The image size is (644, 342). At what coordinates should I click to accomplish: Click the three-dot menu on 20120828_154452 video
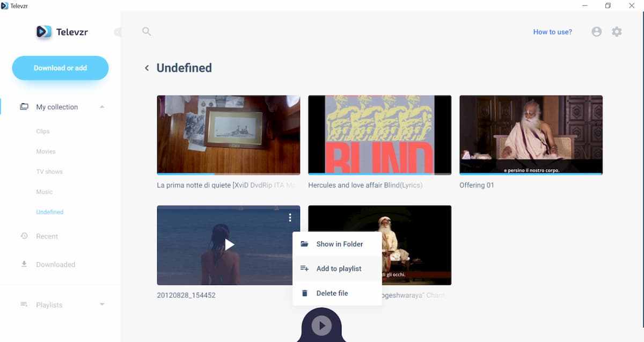[290, 217]
